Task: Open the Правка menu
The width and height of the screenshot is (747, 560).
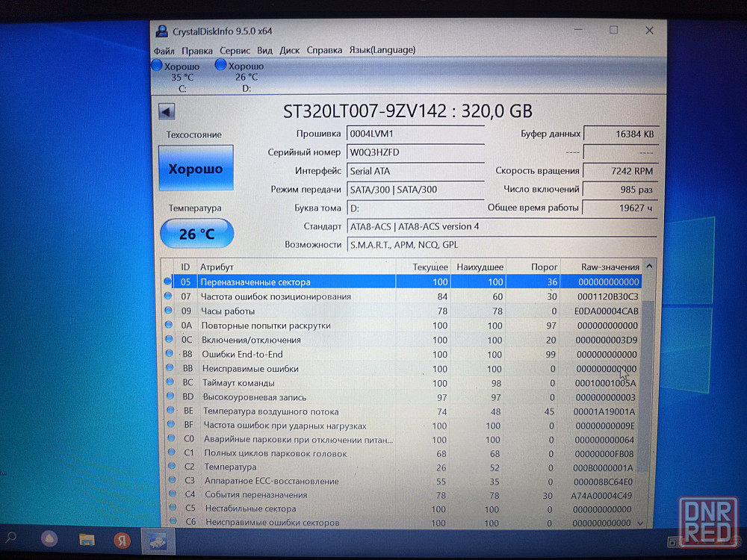Action: point(196,51)
